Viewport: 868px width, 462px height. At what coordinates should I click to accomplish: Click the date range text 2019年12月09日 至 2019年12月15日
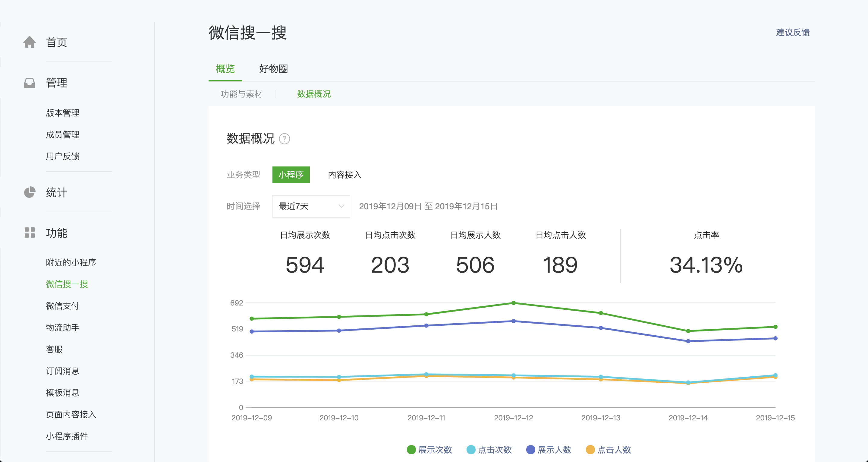pyautogui.click(x=428, y=206)
